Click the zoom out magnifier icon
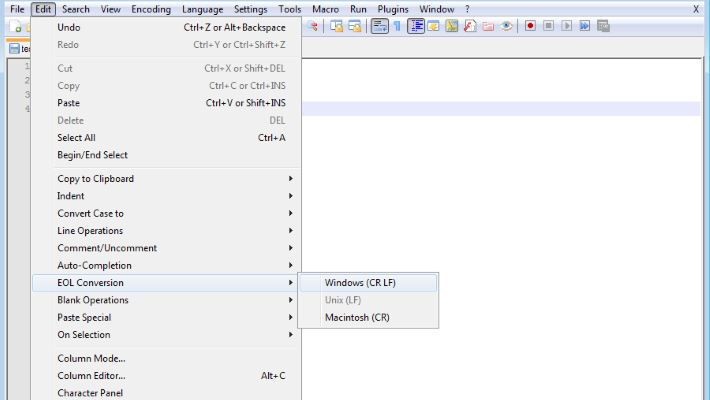The width and height of the screenshot is (710, 400). (x=312, y=26)
